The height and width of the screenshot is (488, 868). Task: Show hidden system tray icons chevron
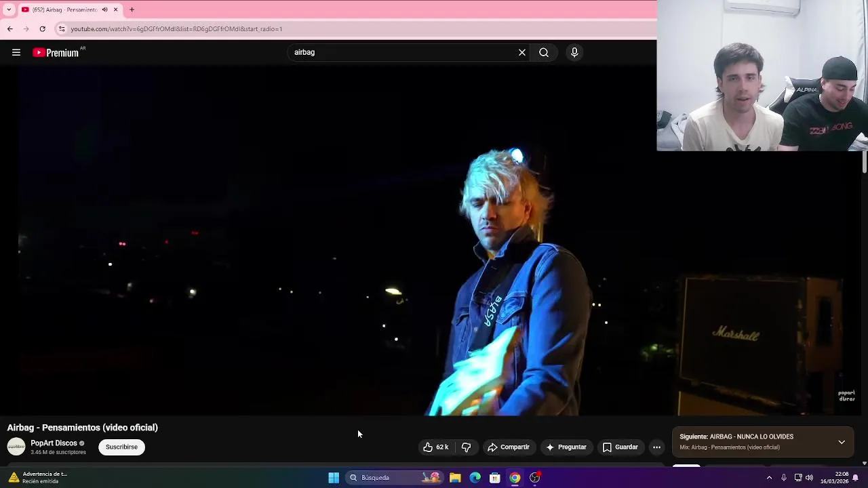(x=769, y=478)
